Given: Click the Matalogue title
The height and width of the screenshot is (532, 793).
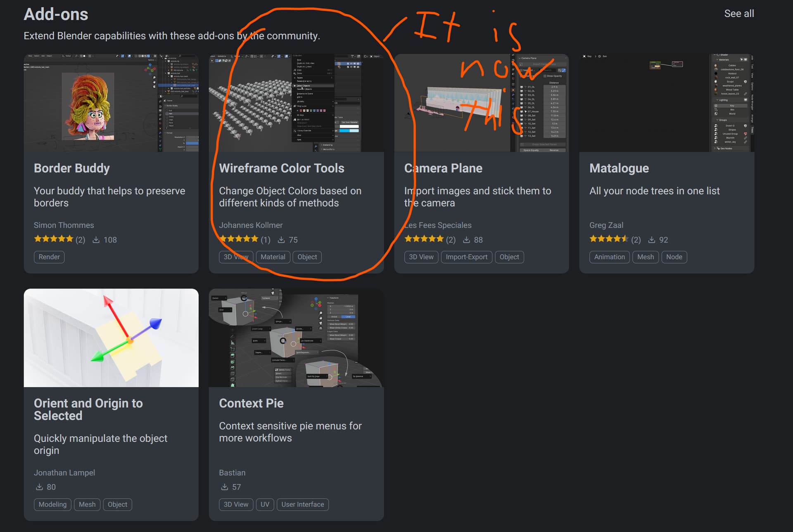Looking at the screenshot, I should (619, 168).
